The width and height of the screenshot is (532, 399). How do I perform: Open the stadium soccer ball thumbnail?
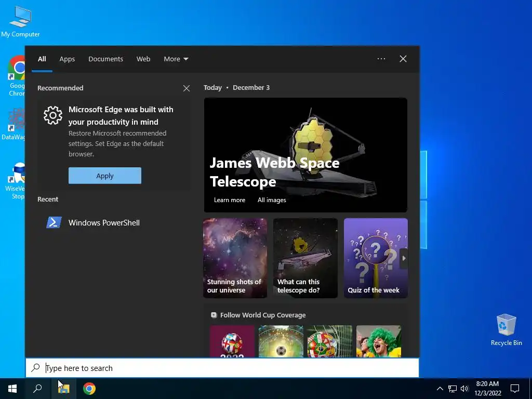coord(281,341)
